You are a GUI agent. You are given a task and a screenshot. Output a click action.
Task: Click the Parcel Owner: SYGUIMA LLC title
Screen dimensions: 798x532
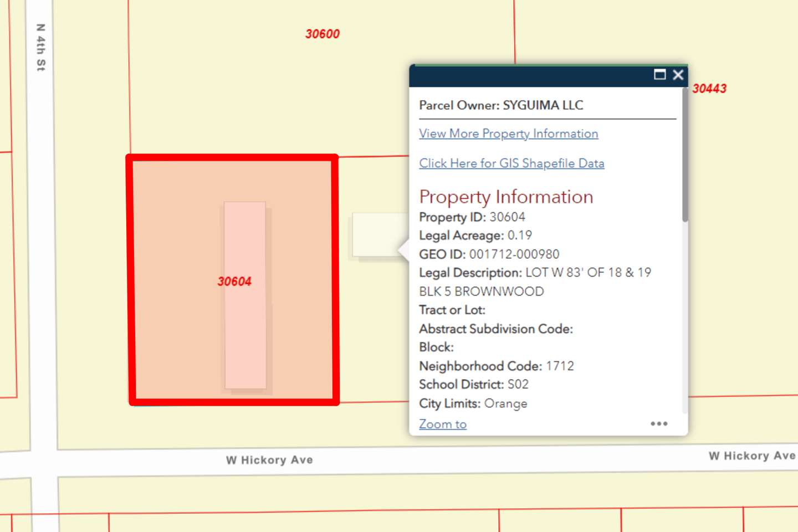pos(502,105)
